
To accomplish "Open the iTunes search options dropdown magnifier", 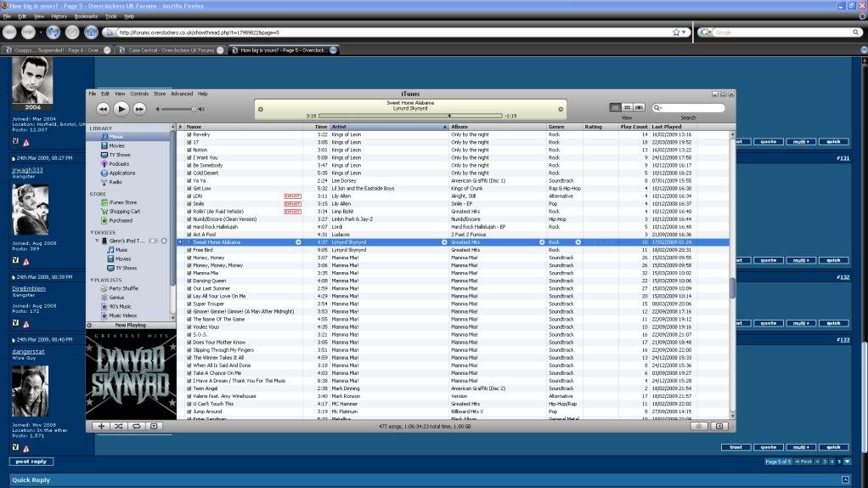I will [x=657, y=108].
